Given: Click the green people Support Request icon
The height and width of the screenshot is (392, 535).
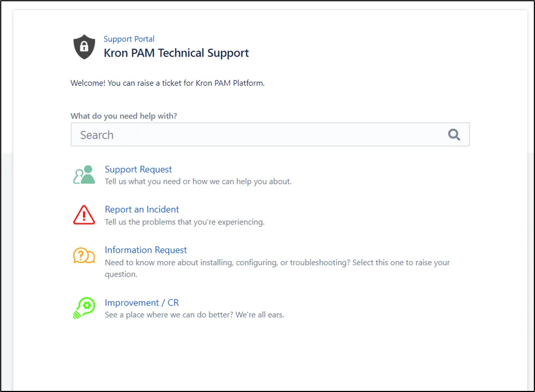Looking at the screenshot, I should click(84, 175).
